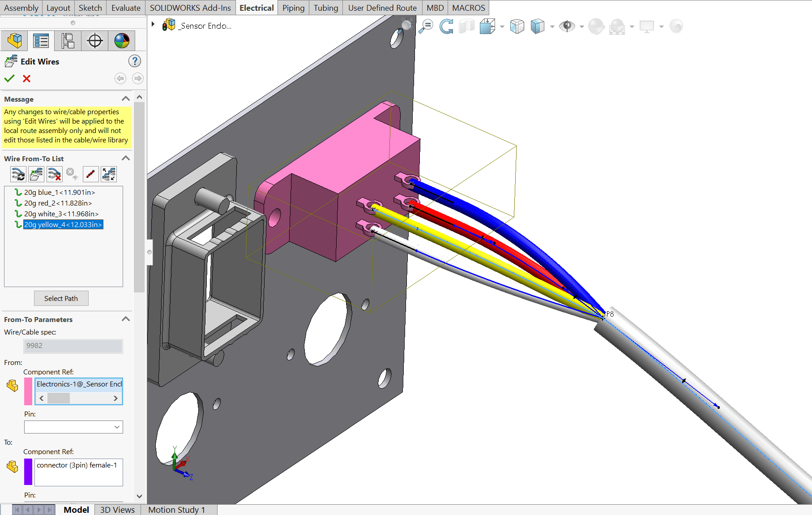The height and width of the screenshot is (515, 812).
Task: Open the View Orientation dropdown arrow
Action: point(502,27)
